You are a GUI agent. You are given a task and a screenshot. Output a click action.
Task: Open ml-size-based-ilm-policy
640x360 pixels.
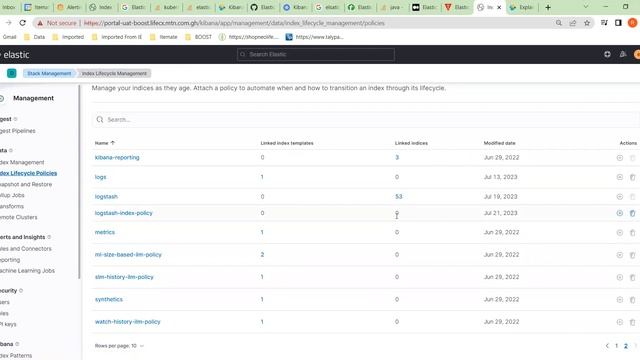[x=128, y=255]
